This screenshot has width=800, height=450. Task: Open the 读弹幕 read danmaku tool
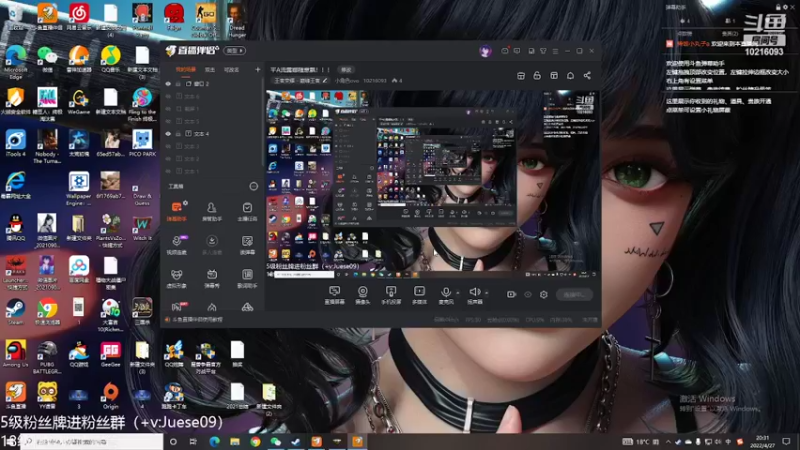point(247,244)
